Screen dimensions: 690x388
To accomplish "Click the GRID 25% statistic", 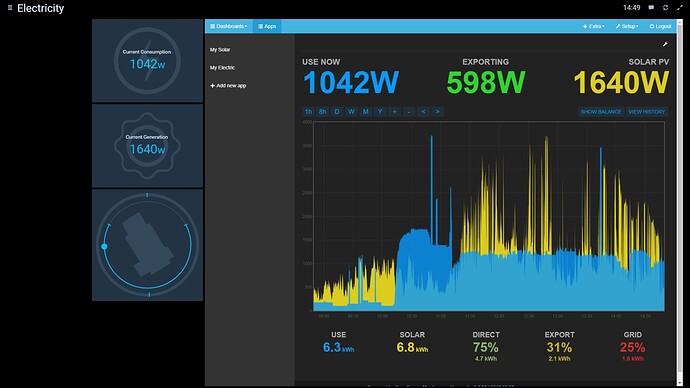I will pos(632,347).
